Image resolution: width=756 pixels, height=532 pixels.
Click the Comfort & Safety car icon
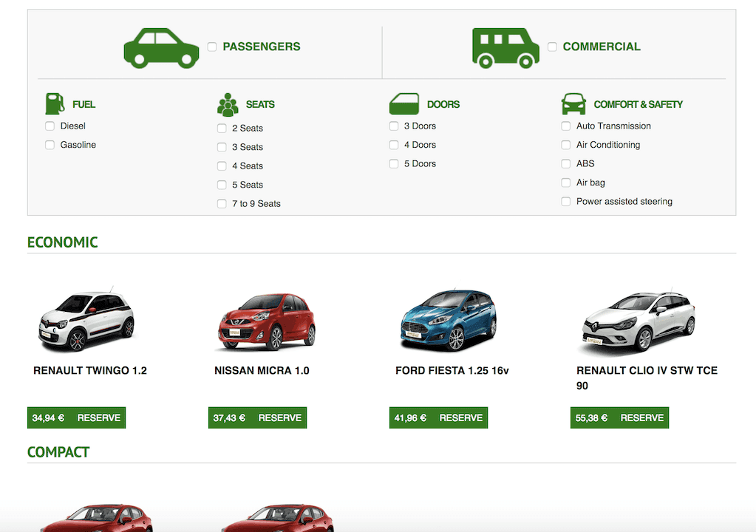click(x=573, y=103)
